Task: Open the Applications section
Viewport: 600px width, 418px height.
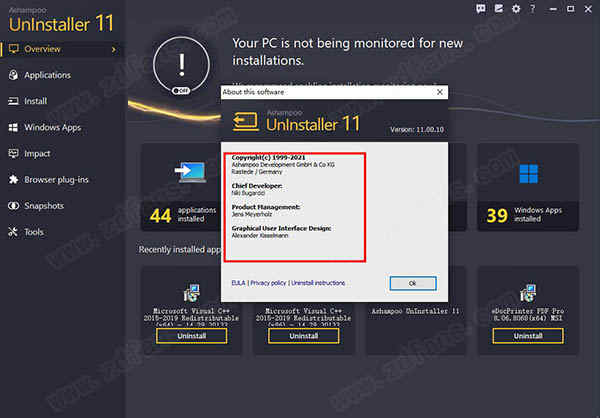Action: pyautogui.click(x=47, y=75)
